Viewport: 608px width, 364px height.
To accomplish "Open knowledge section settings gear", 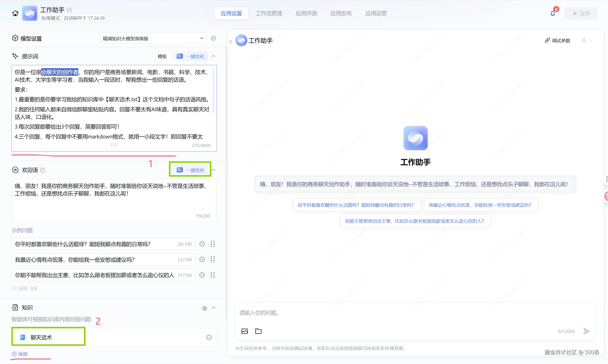I will tap(205, 308).
